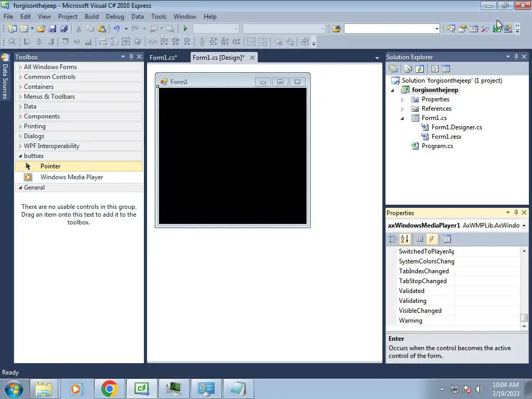Click the Find text input field
The image size is (532, 399).
[x=389, y=29]
